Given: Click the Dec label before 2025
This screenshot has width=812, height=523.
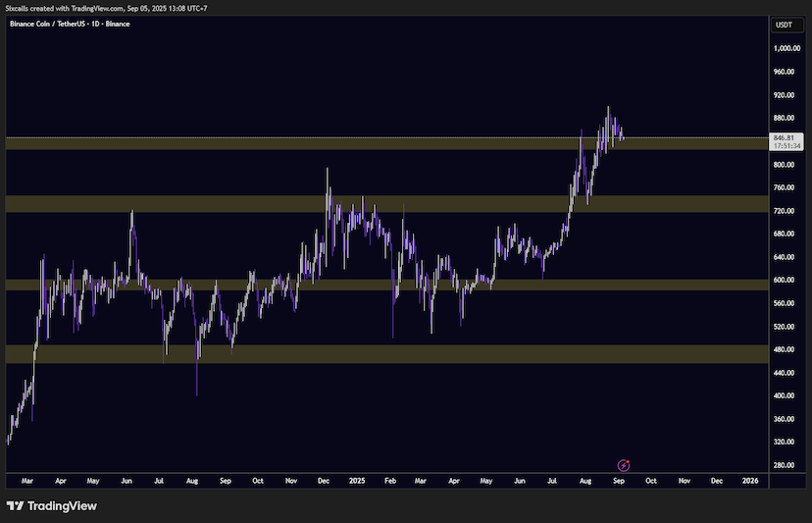Looking at the screenshot, I should tap(324, 481).
